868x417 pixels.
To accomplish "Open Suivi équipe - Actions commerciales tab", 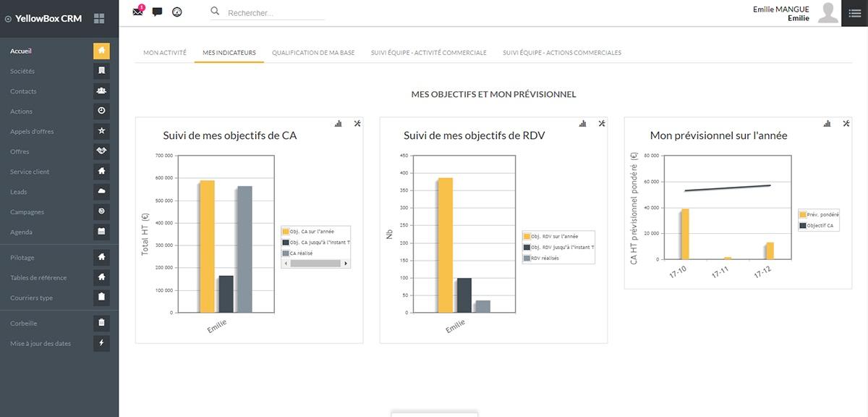I will click(562, 53).
